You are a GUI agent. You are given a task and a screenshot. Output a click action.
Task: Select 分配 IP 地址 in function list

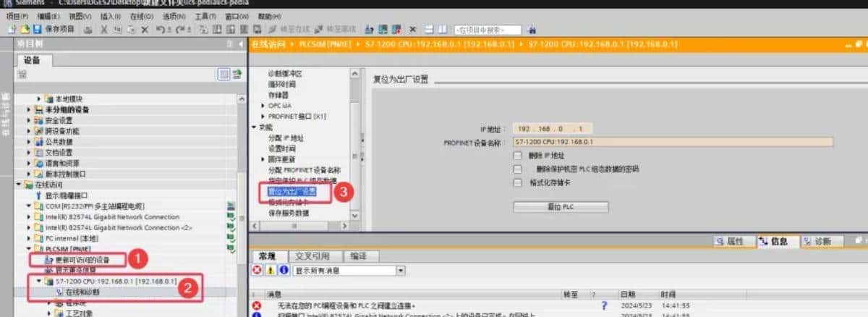point(286,138)
